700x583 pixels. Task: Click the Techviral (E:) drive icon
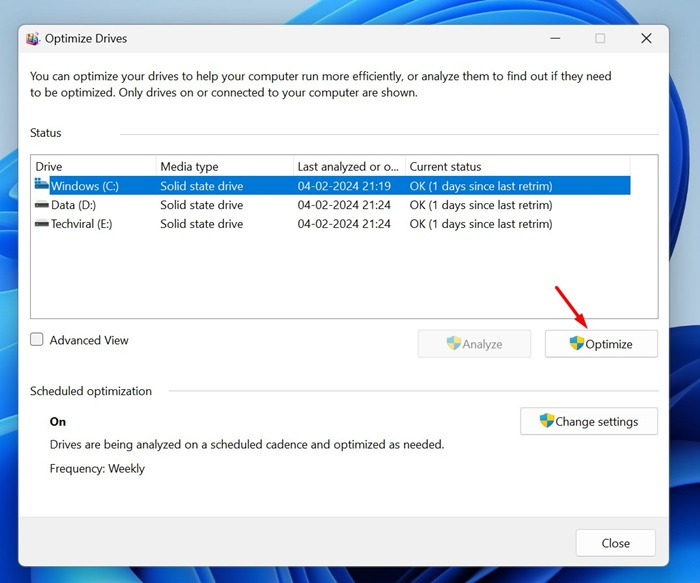pos(42,224)
